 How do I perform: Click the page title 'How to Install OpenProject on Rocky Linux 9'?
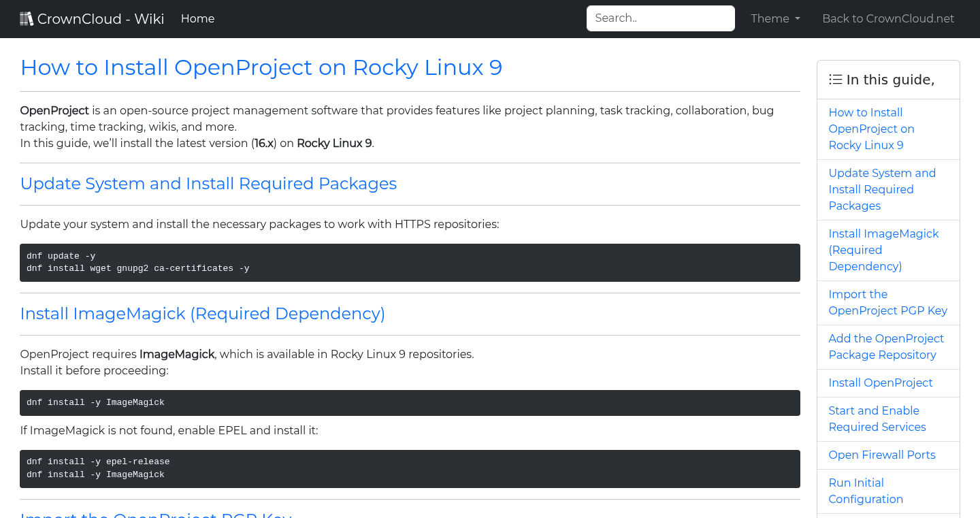click(261, 67)
